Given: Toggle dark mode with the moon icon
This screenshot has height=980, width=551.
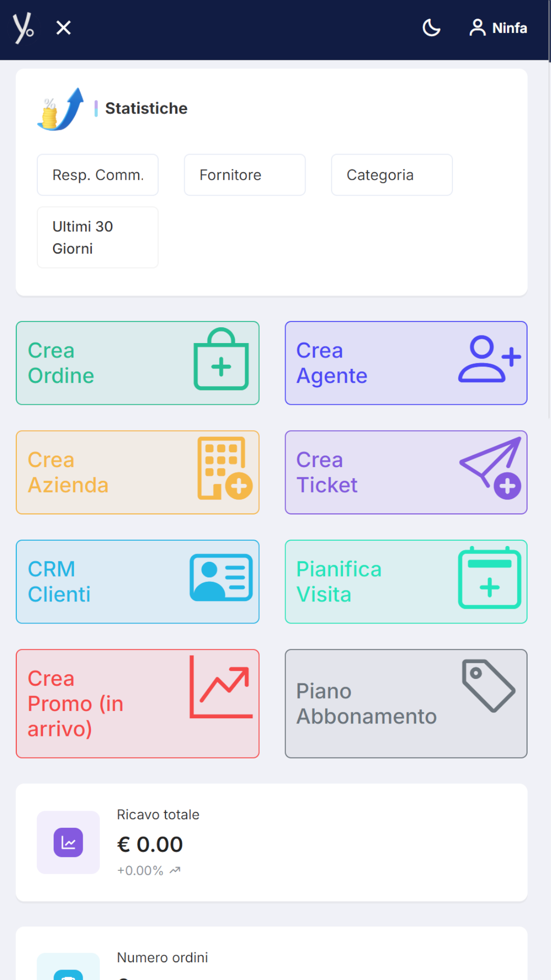Looking at the screenshot, I should coord(431,28).
